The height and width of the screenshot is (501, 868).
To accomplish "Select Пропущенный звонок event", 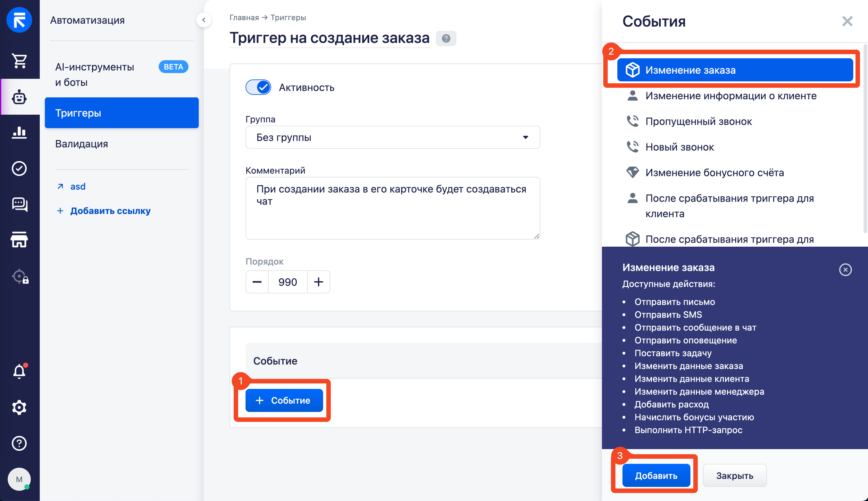I will tap(699, 121).
